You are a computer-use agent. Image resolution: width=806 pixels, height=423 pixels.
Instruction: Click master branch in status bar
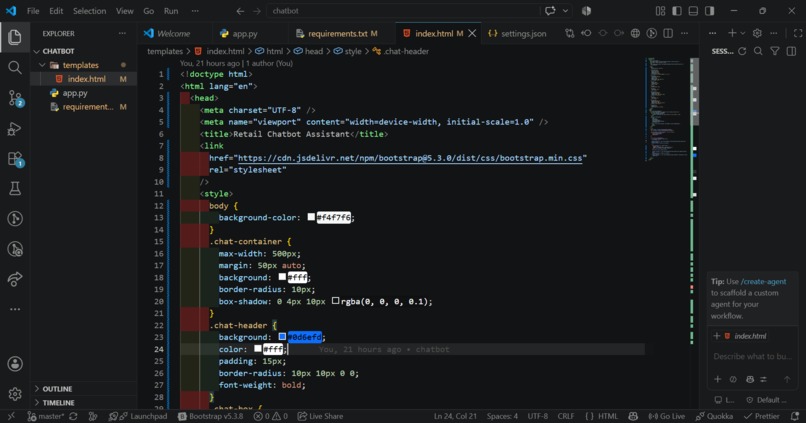(x=46, y=416)
